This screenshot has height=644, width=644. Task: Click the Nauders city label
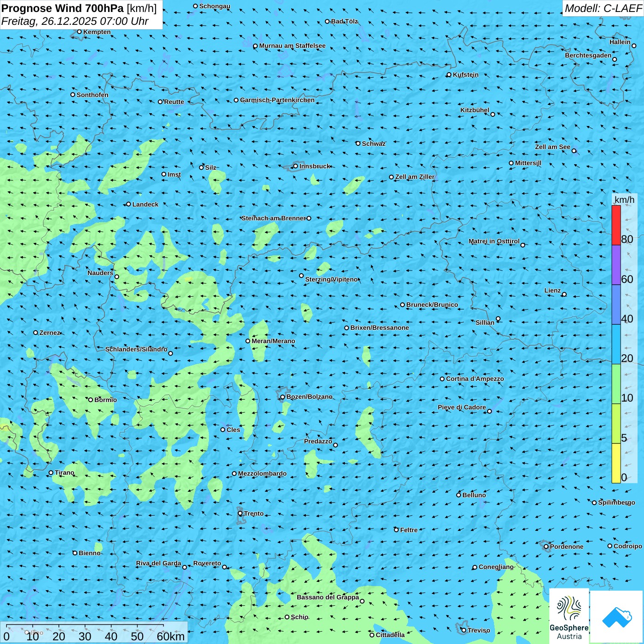tap(100, 273)
